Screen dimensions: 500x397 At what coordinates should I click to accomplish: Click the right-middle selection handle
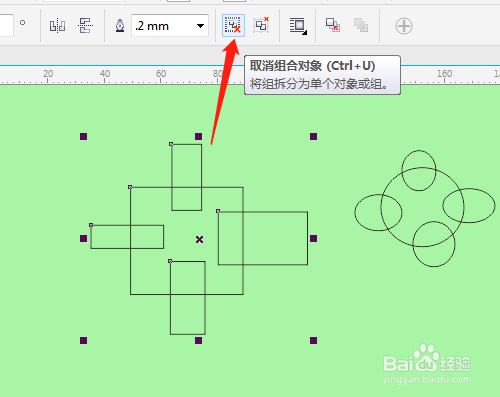click(313, 238)
